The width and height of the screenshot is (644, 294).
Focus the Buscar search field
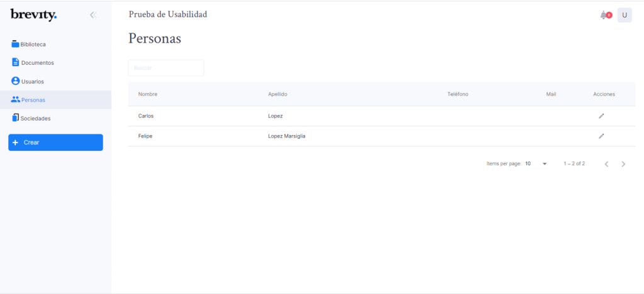166,68
